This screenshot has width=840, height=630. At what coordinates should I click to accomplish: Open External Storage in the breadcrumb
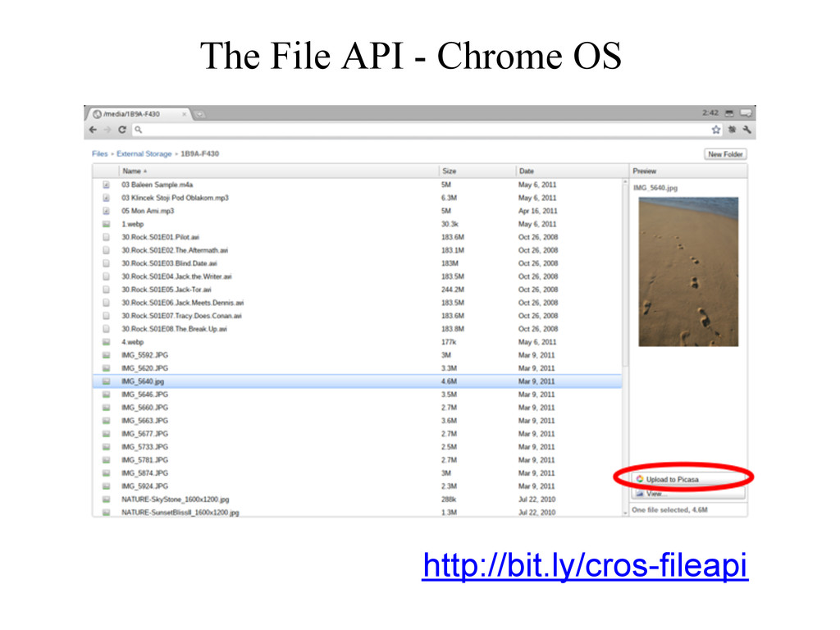point(144,153)
